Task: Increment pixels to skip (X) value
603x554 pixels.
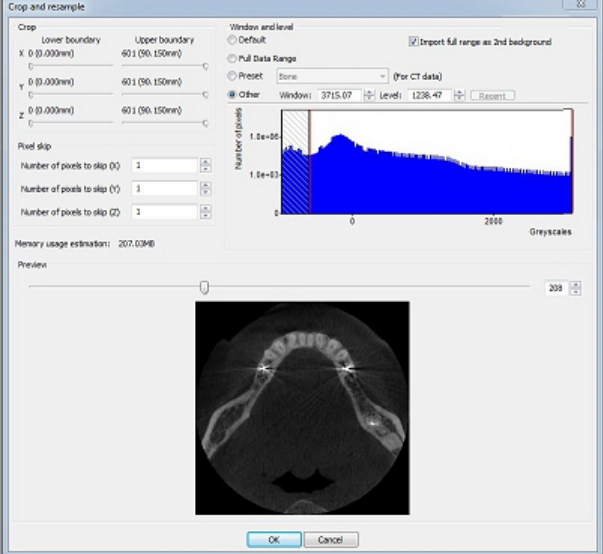Action: pos(206,162)
